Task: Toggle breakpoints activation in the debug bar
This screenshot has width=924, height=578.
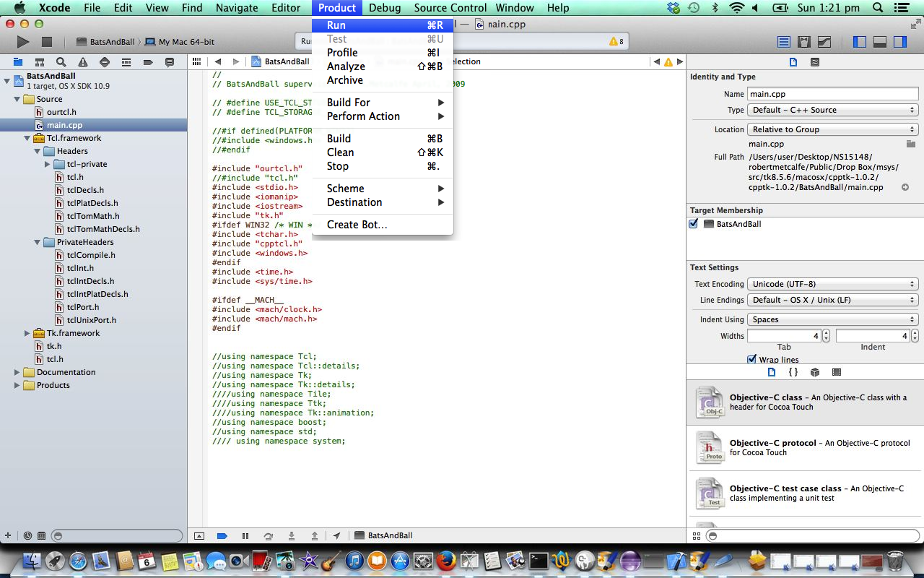Action: pos(222,536)
